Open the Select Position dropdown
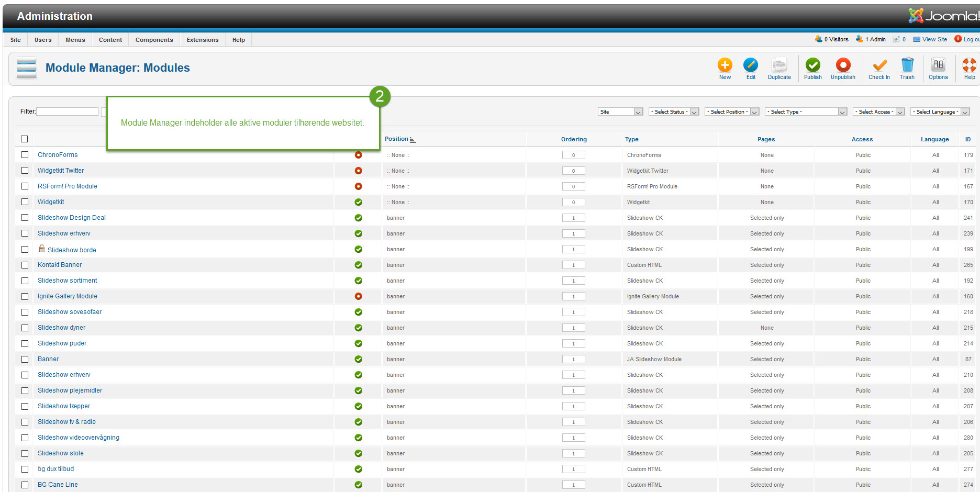The image size is (980, 492). [x=732, y=111]
